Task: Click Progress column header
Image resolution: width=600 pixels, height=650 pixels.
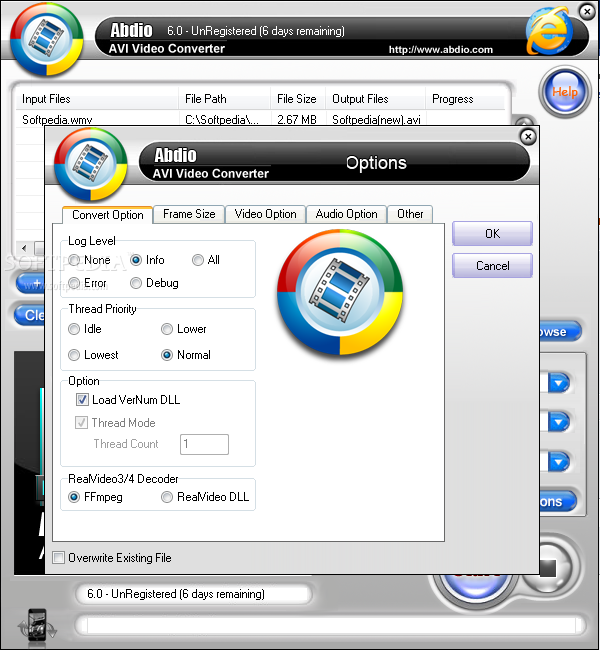Action: [x=465, y=99]
